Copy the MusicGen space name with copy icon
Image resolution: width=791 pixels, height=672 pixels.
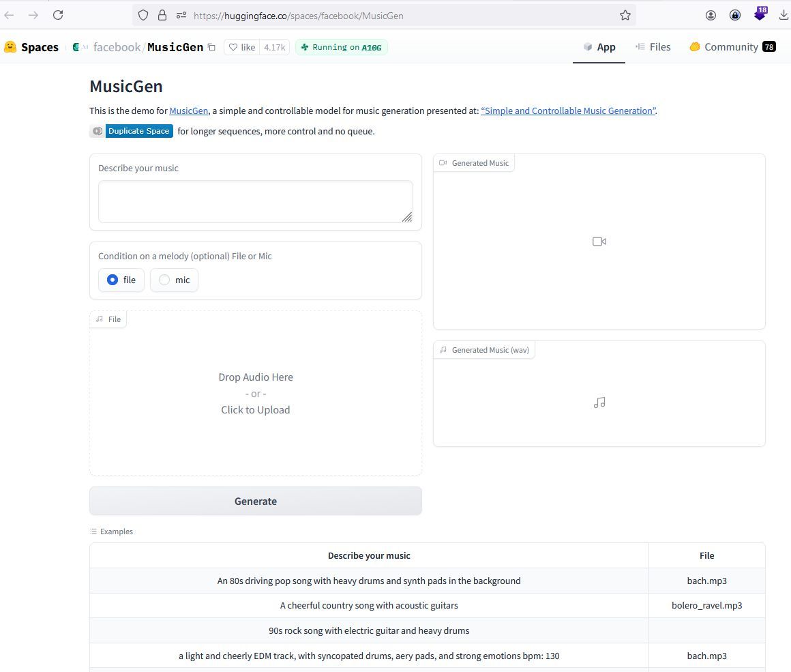pos(212,47)
